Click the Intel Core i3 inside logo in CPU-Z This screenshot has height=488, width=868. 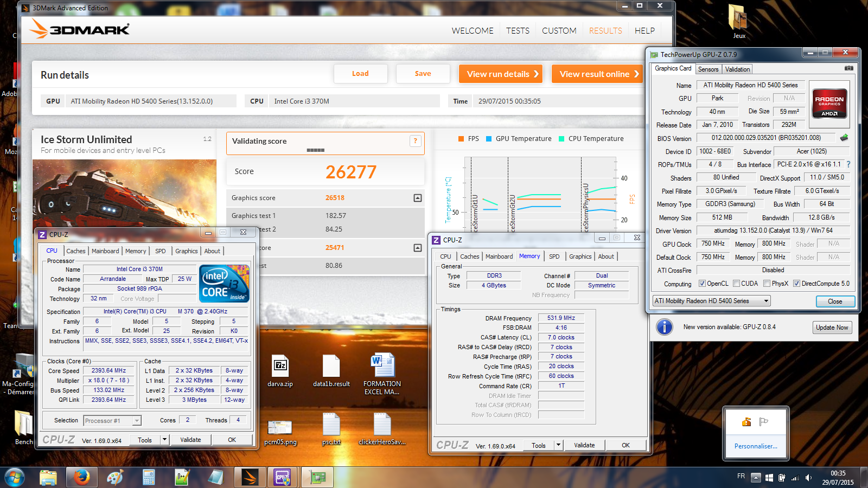(x=224, y=283)
